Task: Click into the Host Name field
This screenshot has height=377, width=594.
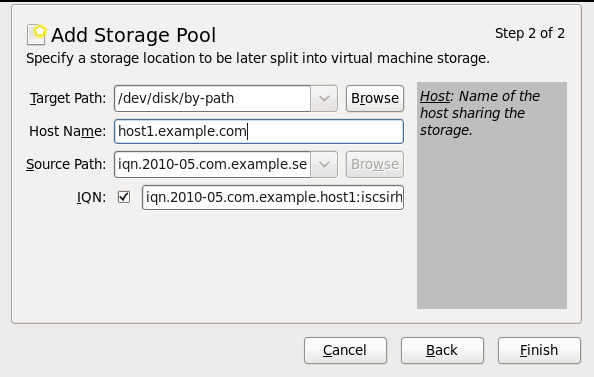Action: point(259,131)
